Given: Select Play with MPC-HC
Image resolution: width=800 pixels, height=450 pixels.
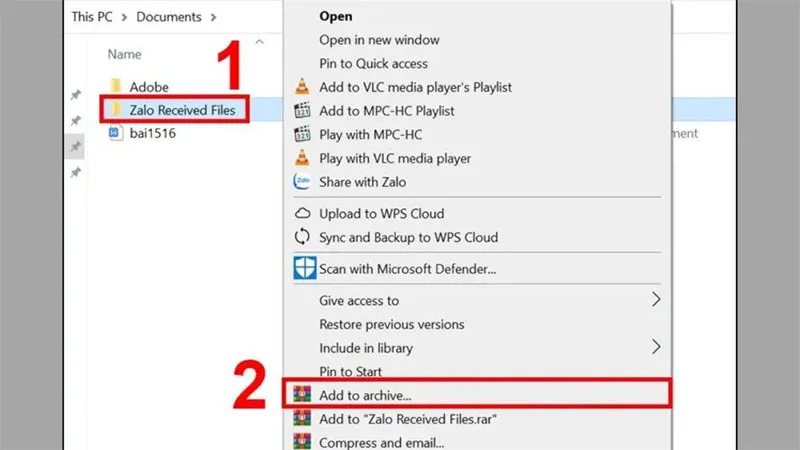Looking at the screenshot, I should (x=370, y=135).
